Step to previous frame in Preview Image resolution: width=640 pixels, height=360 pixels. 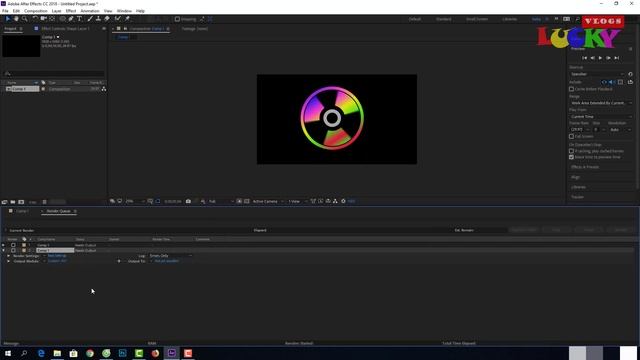point(592,58)
